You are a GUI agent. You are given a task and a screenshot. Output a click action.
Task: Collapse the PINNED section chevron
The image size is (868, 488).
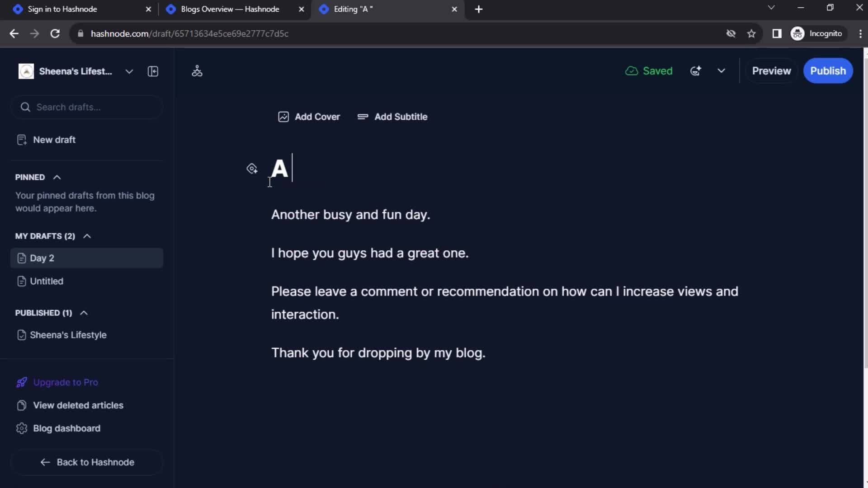click(57, 176)
